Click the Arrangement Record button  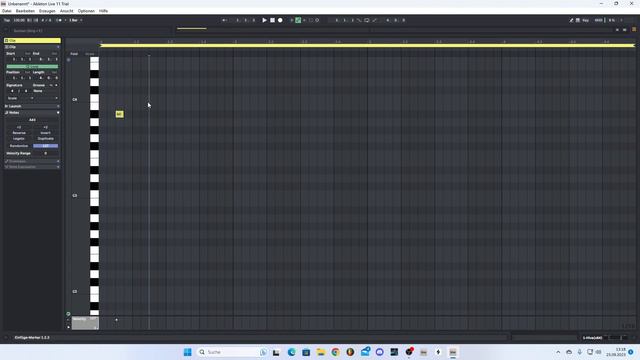pos(280,20)
